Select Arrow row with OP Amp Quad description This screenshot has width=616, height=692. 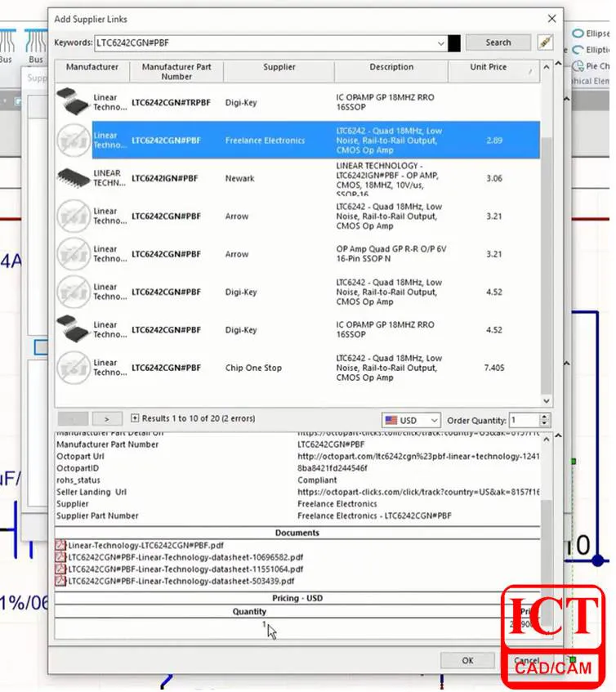(x=297, y=254)
